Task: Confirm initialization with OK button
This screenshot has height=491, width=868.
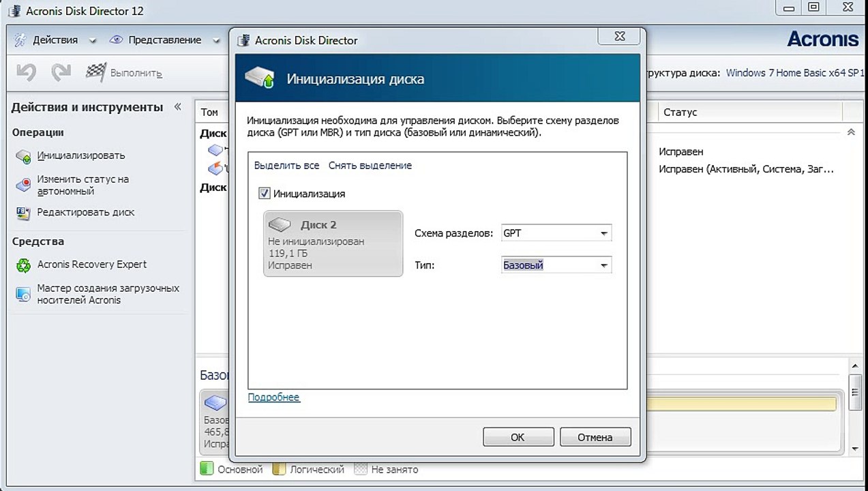Action: (518, 437)
